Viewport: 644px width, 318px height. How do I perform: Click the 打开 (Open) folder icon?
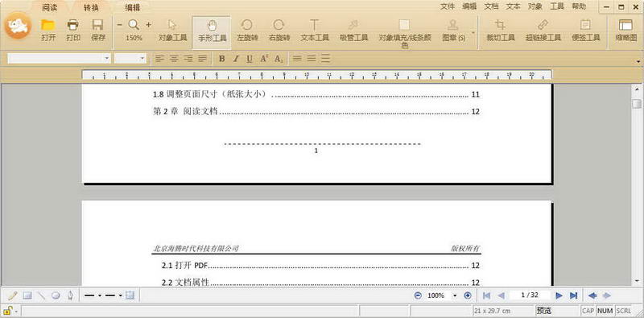point(48,25)
